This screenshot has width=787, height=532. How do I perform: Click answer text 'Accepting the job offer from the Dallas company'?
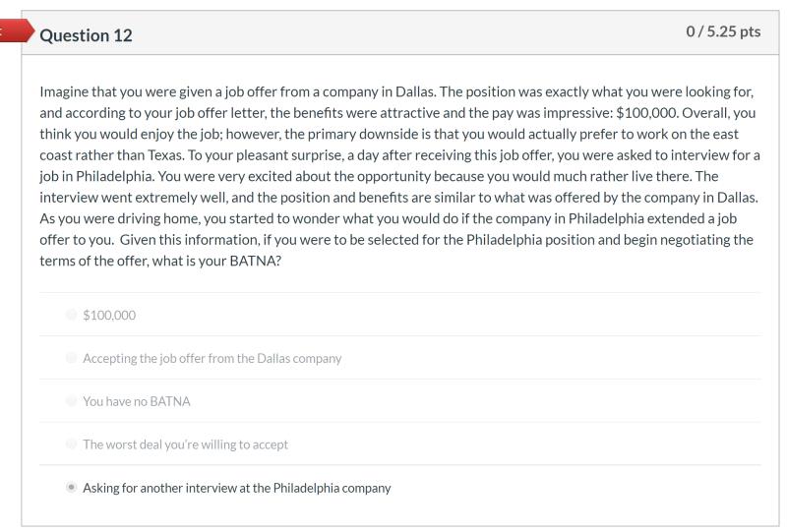212,358
